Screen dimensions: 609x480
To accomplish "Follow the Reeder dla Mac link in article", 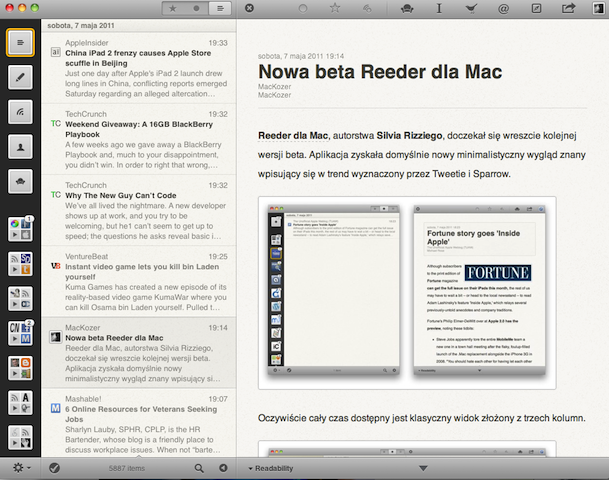I will pyautogui.click(x=293, y=136).
